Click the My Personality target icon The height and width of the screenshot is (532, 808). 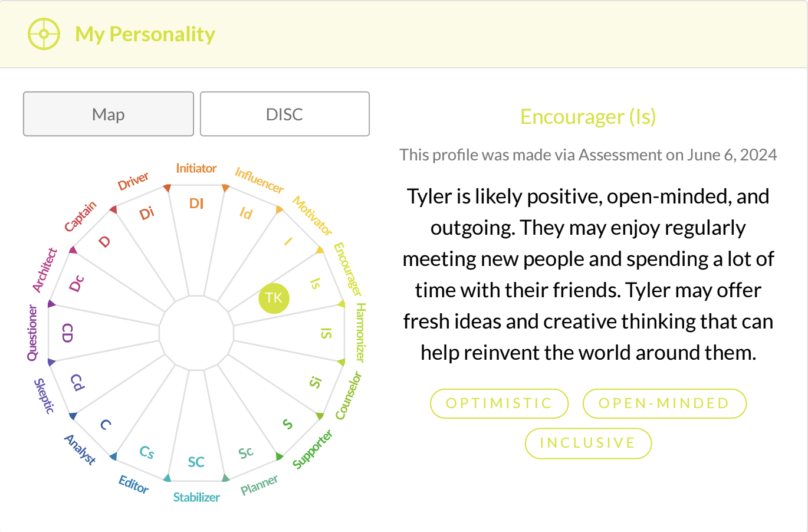pyautogui.click(x=44, y=34)
